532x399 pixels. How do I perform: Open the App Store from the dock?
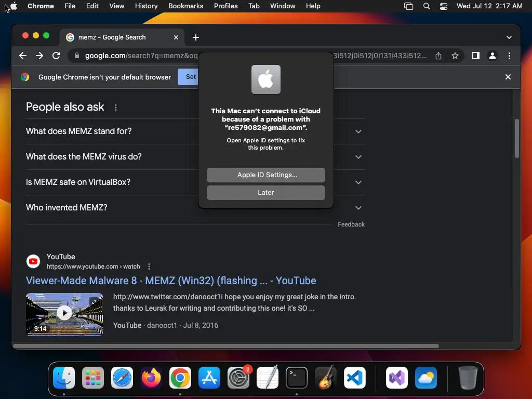point(209,378)
